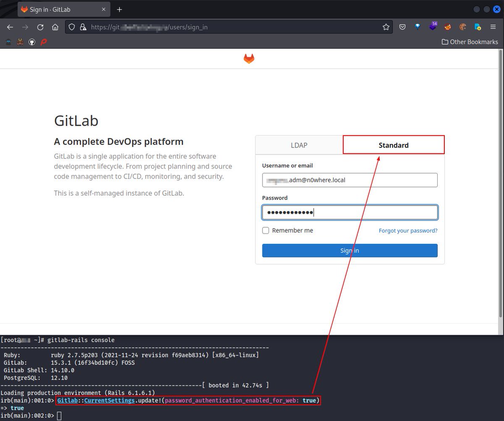Screen dimensions: 504x421
Task: Open the extension with badge 14
Action: coord(433,26)
